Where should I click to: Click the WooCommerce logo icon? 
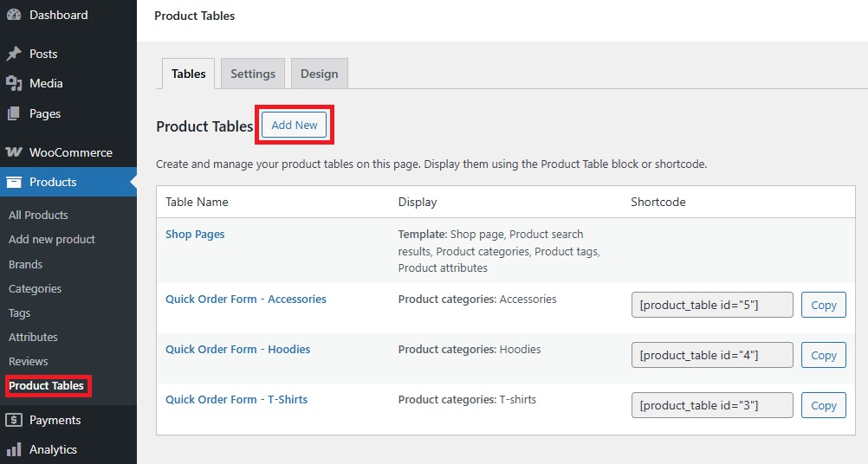[x=14, y=152]
